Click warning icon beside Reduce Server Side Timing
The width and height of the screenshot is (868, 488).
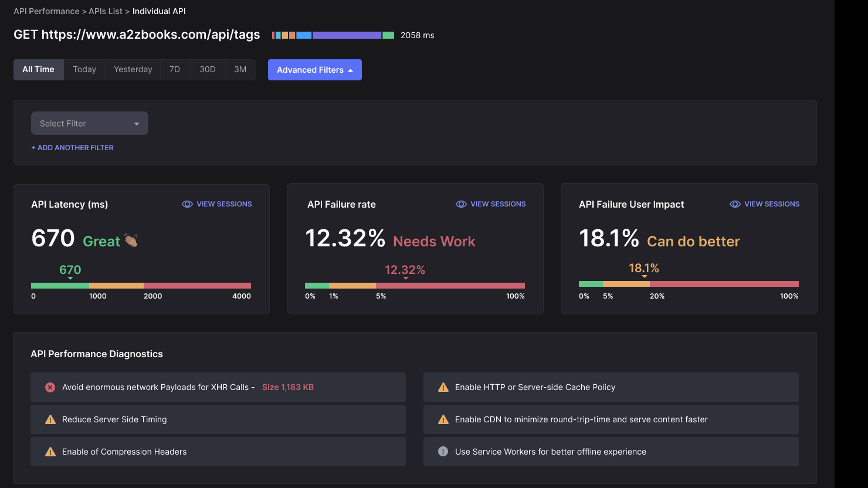(50, 419)
